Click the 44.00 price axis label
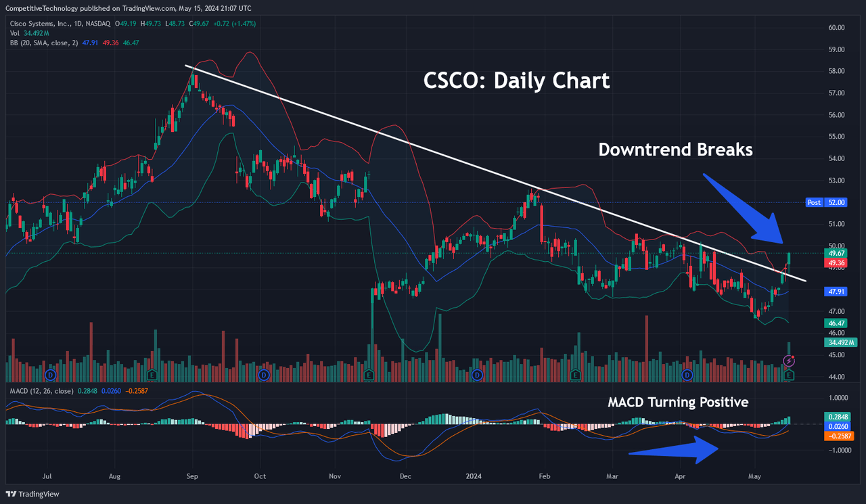 click(836, 377)
